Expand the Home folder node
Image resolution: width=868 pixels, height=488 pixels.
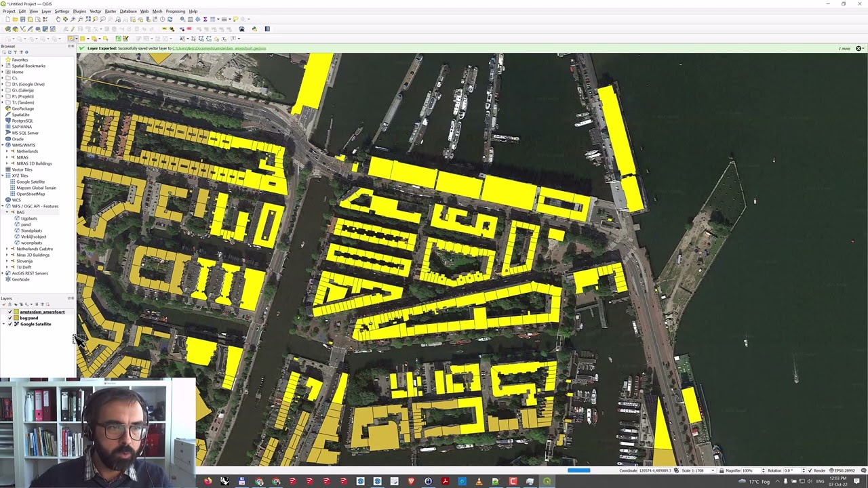[3, 72]
